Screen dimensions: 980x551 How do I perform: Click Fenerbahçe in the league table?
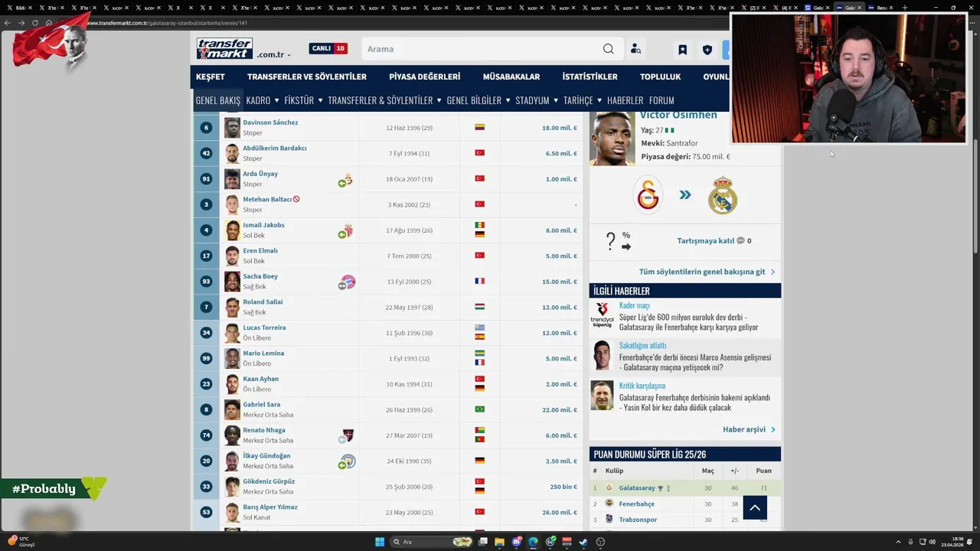pos(636,504)
